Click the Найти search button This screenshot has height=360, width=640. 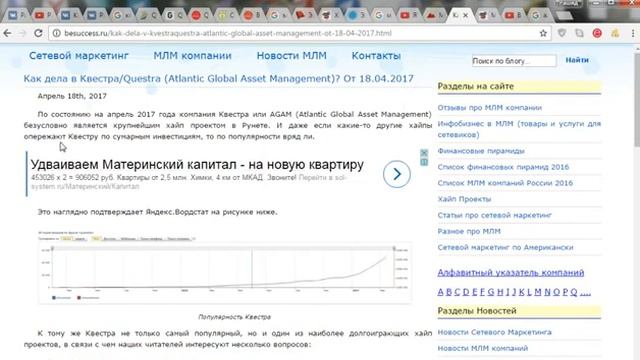point(577,60)
